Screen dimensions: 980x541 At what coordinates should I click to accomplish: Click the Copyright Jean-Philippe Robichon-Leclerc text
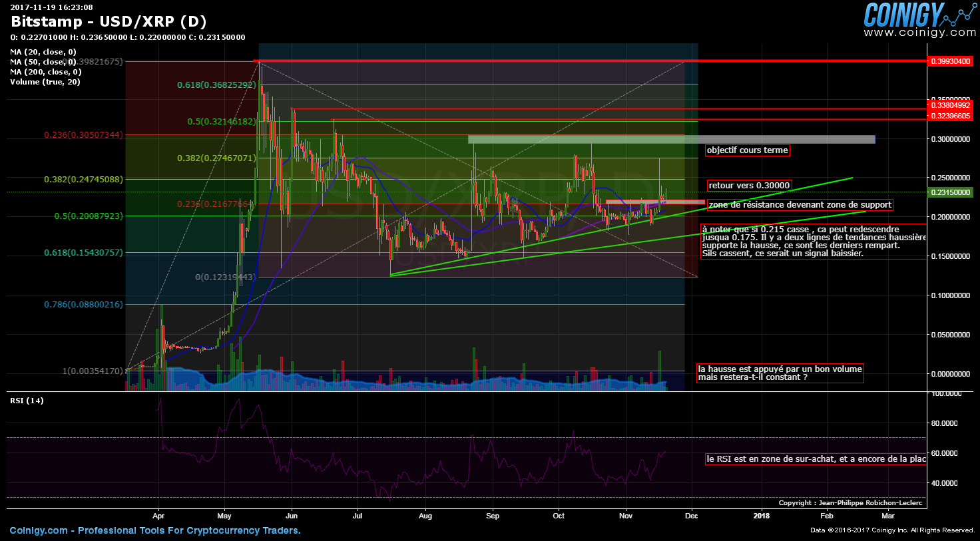tap(851, 503)
